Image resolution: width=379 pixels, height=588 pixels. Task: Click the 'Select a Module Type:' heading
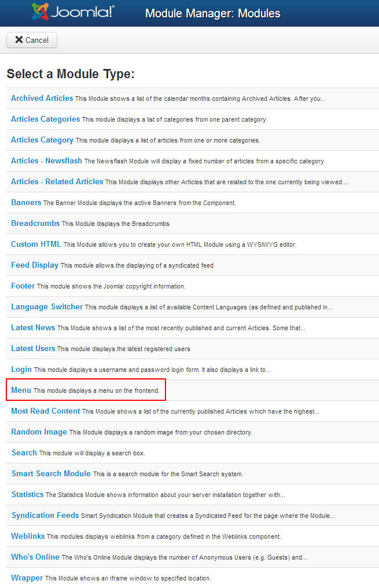click(71, 74)
